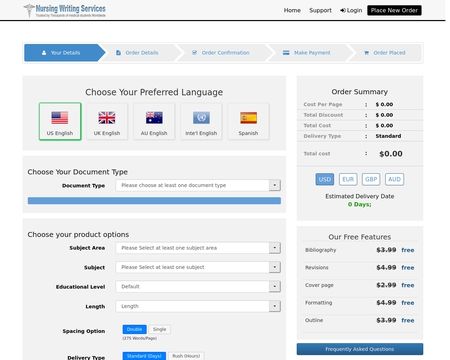Screen dimensions: 450x360
Task: Select Int'l English language card label
Action: [x=201, y=133]
